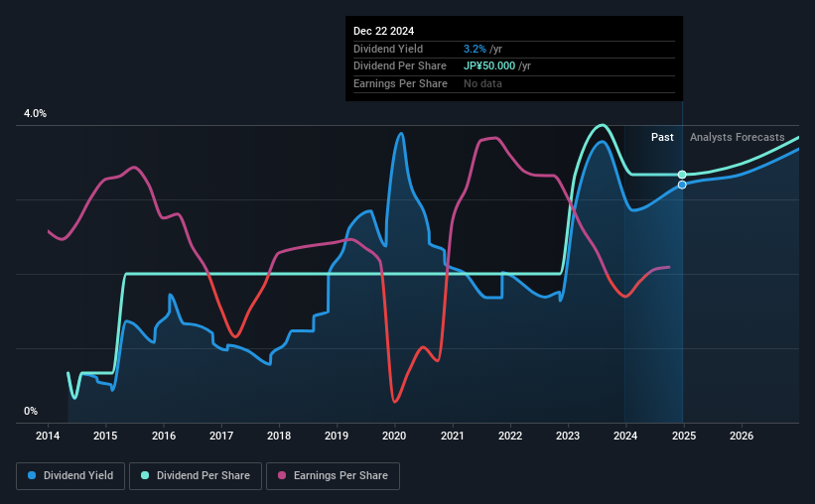Click the 2021 x-axis label
The width and height of the screenshot is (815, 504).
point(453,436)
